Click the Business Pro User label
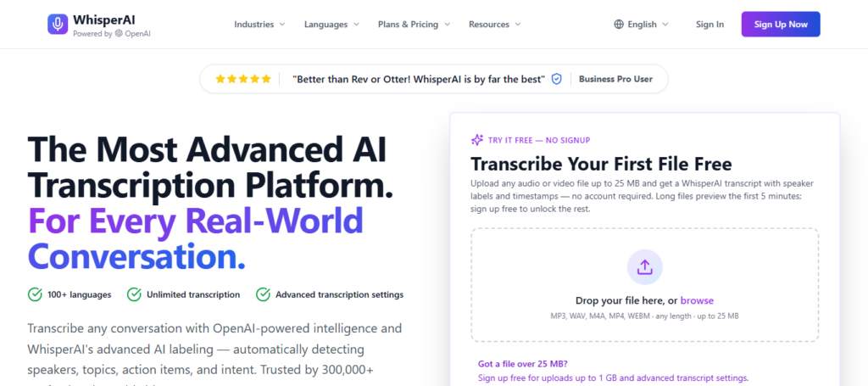 pyautogui.click(x=615, y=79)
